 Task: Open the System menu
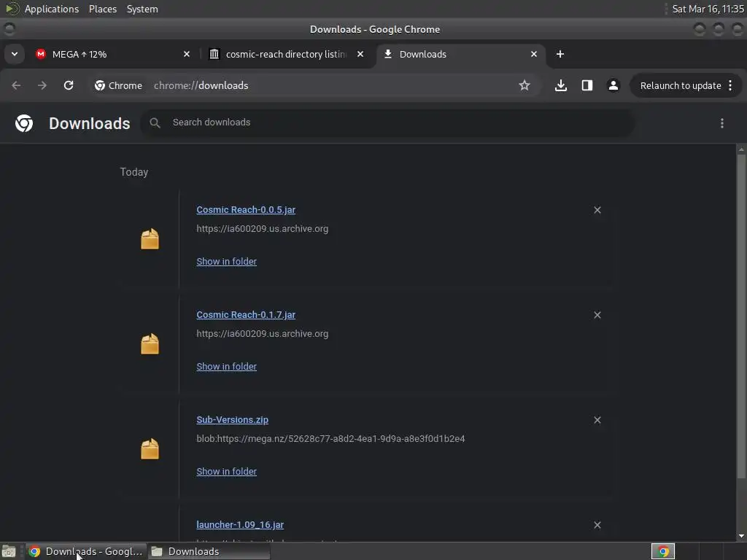click(x=142, y=9)
